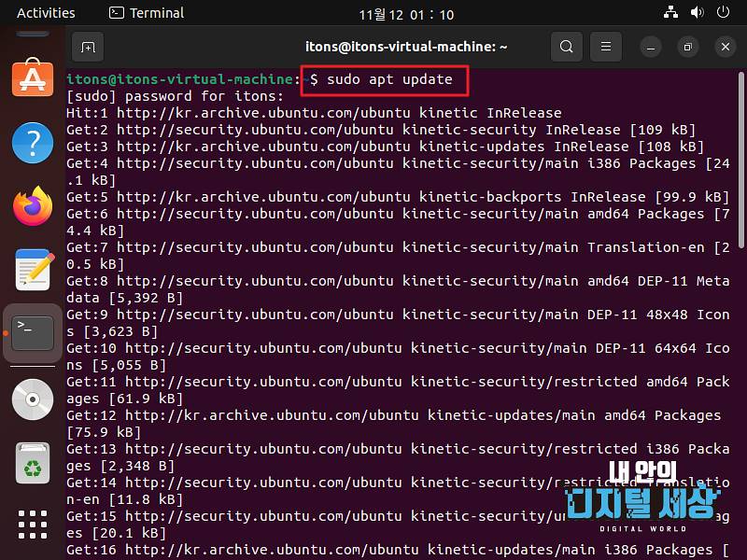Image resolution: width=747 pixels, height=560 pixels.
Task: Click the 'Get:2' kinetic-security InRelease line
Action: point(381,130)
